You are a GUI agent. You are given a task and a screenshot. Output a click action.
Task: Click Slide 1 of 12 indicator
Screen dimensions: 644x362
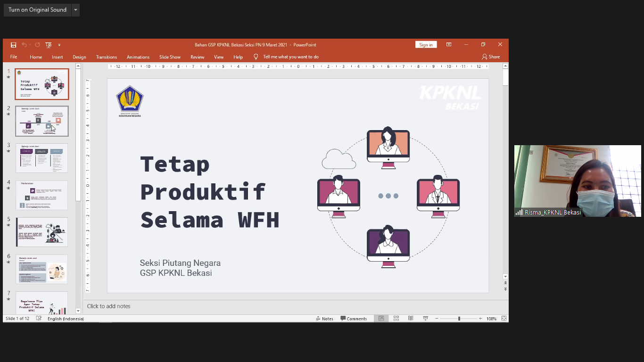pos(17,319)
